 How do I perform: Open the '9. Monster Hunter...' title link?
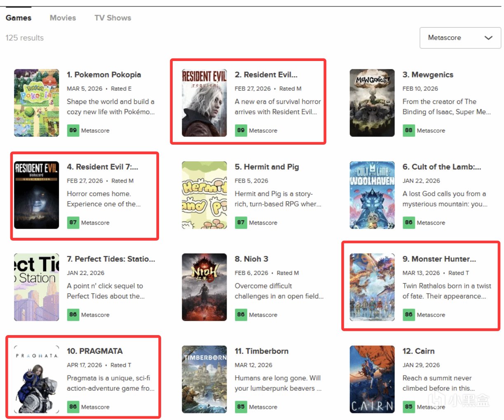(x=439, y=259)
